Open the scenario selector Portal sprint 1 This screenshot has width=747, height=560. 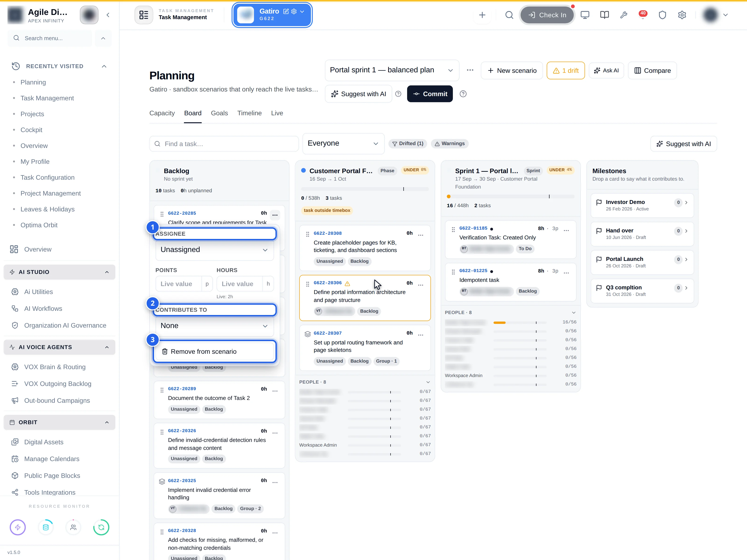pyautogui.click(x=392, y=70)
